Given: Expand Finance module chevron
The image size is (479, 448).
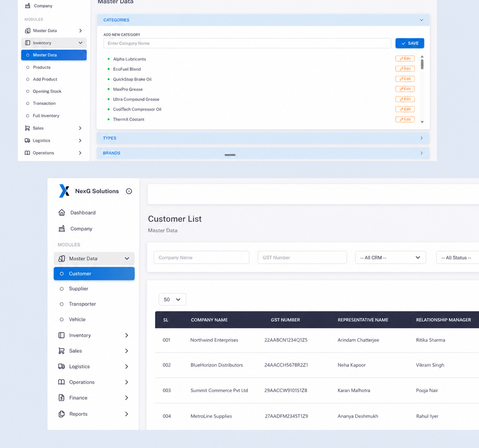Looking at the screenshot, I should point(127,398).
